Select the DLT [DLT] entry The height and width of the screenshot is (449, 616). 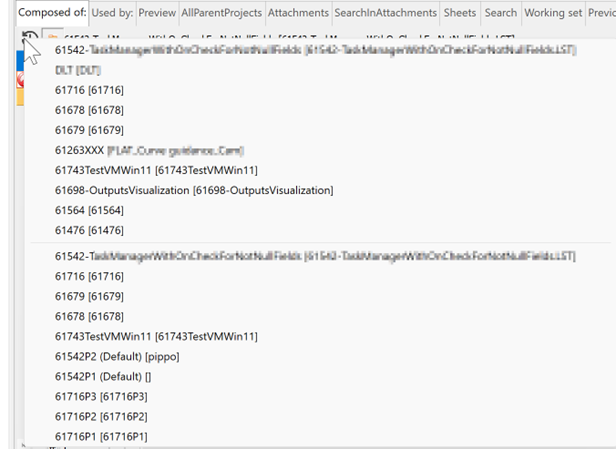(x=78, y=70)
